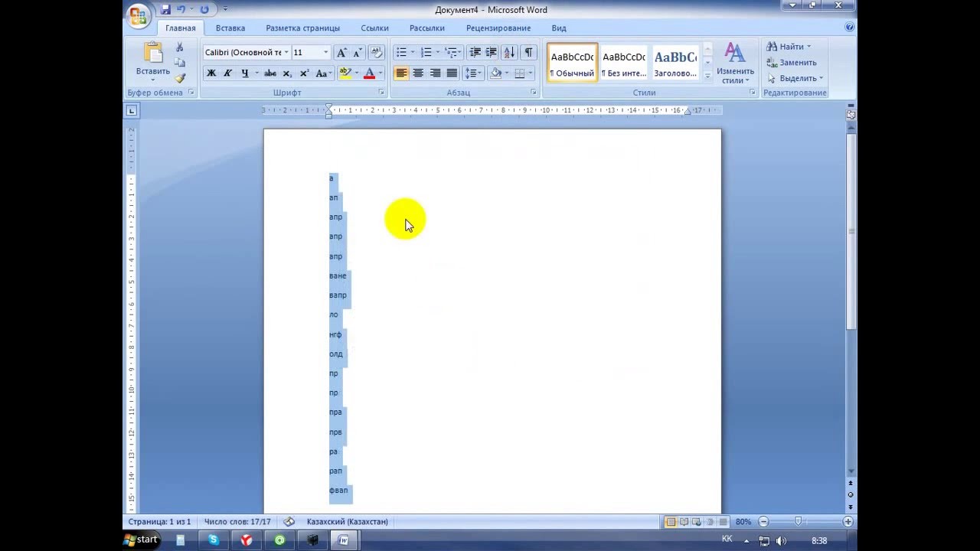Open the Calibri font name dropdown
Screen dimensions: 980x551
(x=286, y=52)
